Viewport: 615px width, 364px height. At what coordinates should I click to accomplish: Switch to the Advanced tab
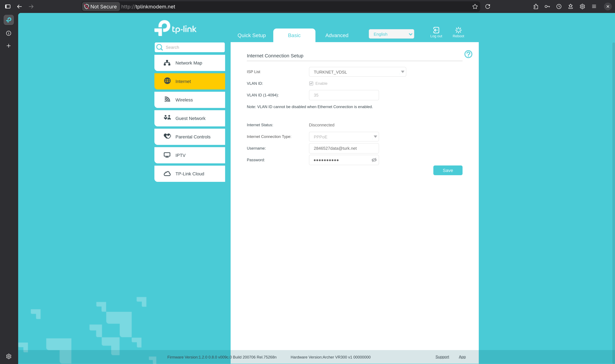click(x=337, y=35)
